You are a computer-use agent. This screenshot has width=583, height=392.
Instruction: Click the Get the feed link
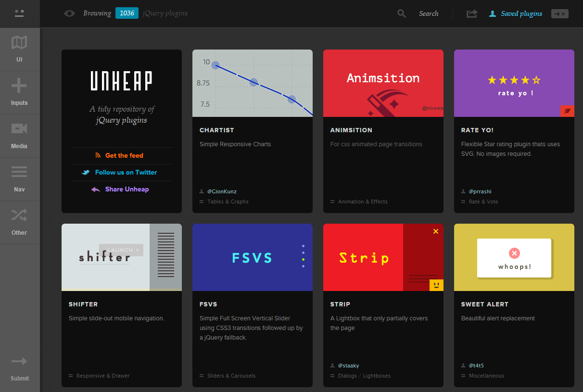(x=124, y=155)
